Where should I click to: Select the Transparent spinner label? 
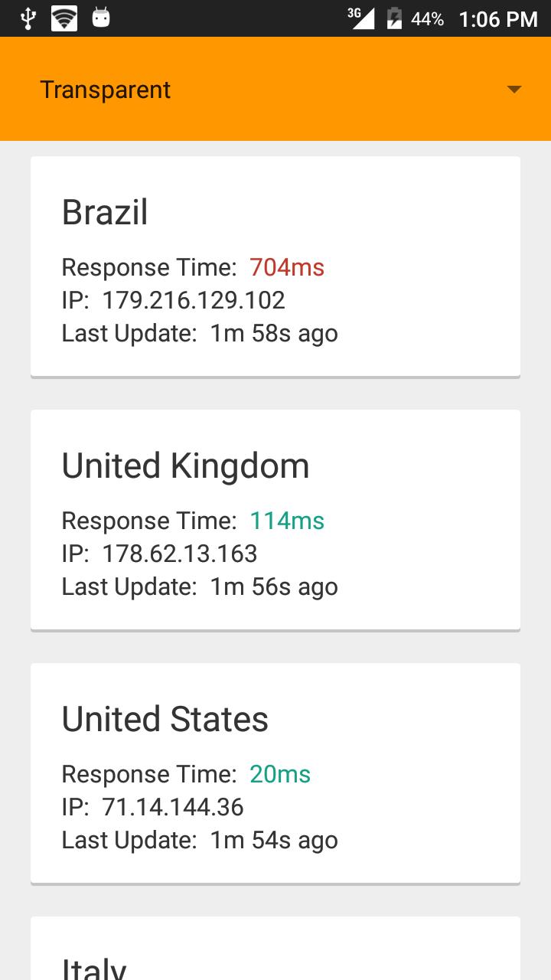point(106,90)
